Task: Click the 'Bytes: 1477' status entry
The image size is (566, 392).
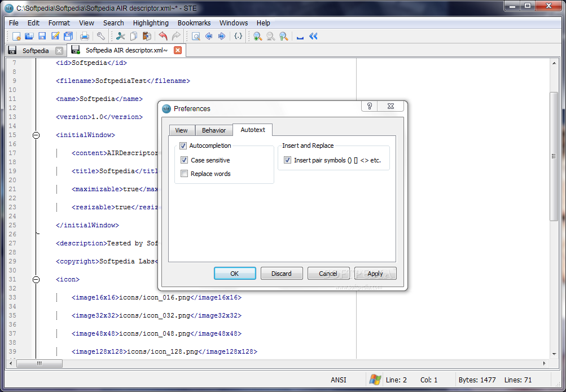Action: click(477, 380)
